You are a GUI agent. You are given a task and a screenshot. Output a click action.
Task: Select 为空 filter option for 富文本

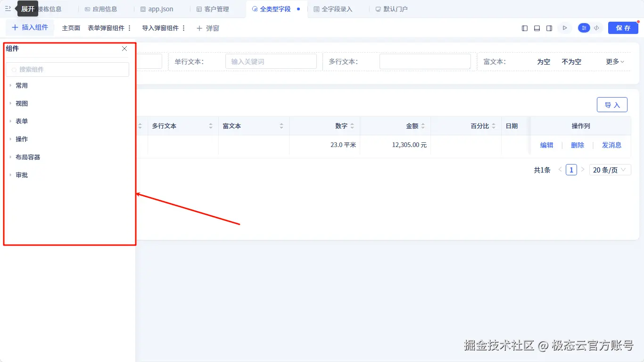544,62
